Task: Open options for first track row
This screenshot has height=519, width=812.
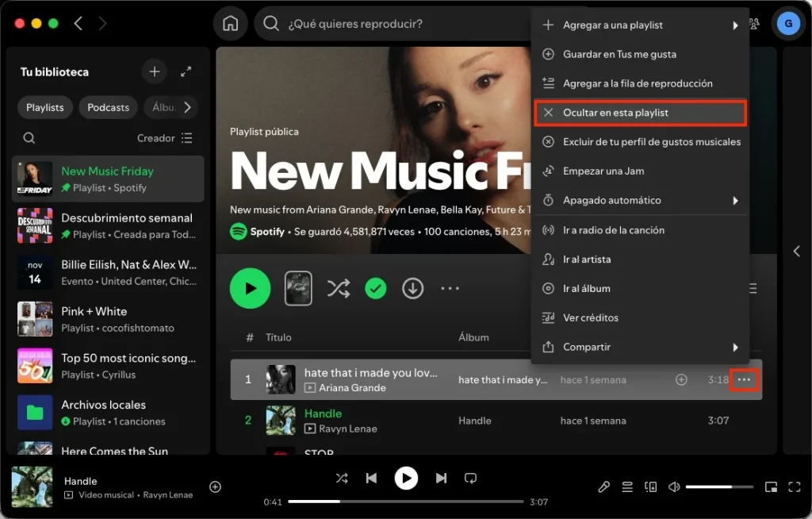Action: (x=744, y=379)
